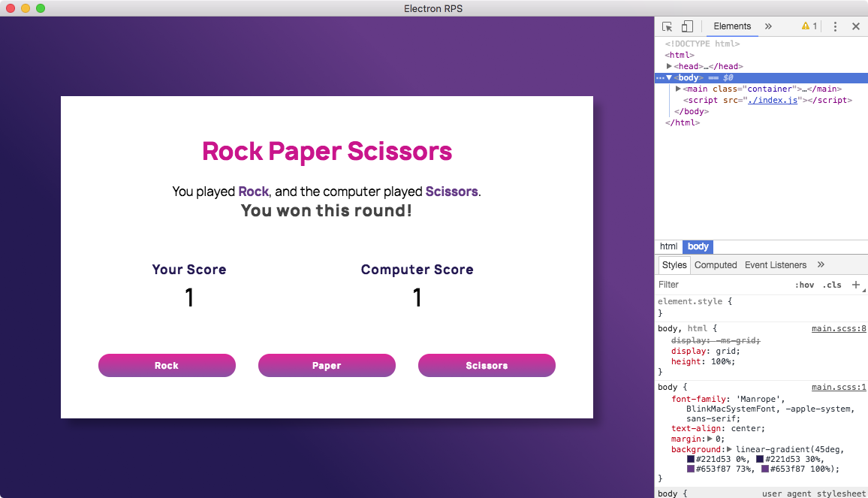Open the ./index.js script link
Screen dimensions: 868x498
(773, 100)
